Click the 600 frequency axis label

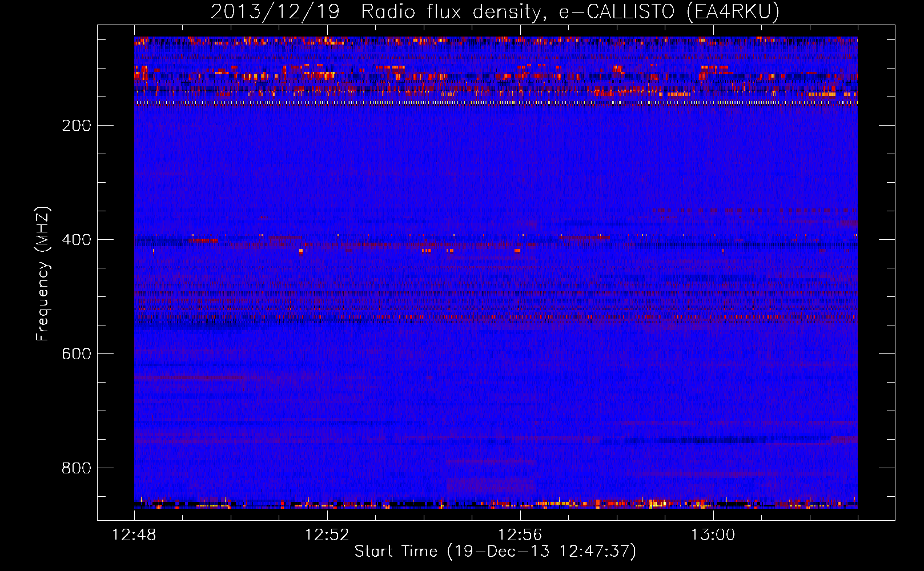click(77, 354)
